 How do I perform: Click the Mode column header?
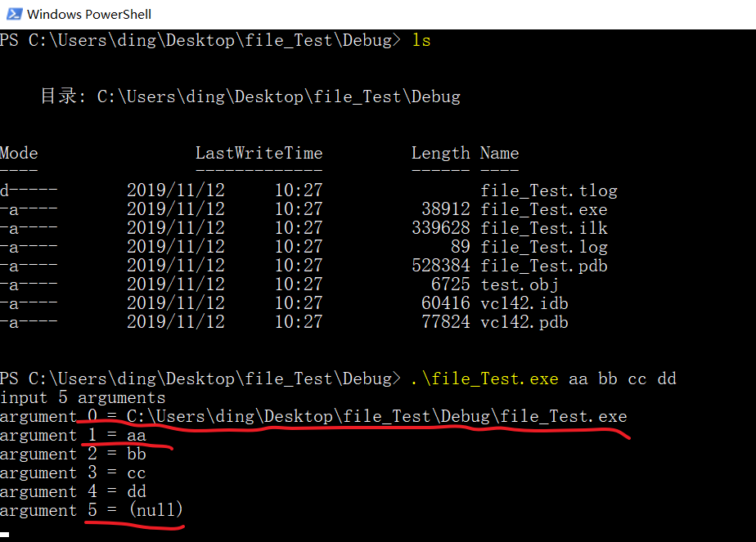click(19, 152)
